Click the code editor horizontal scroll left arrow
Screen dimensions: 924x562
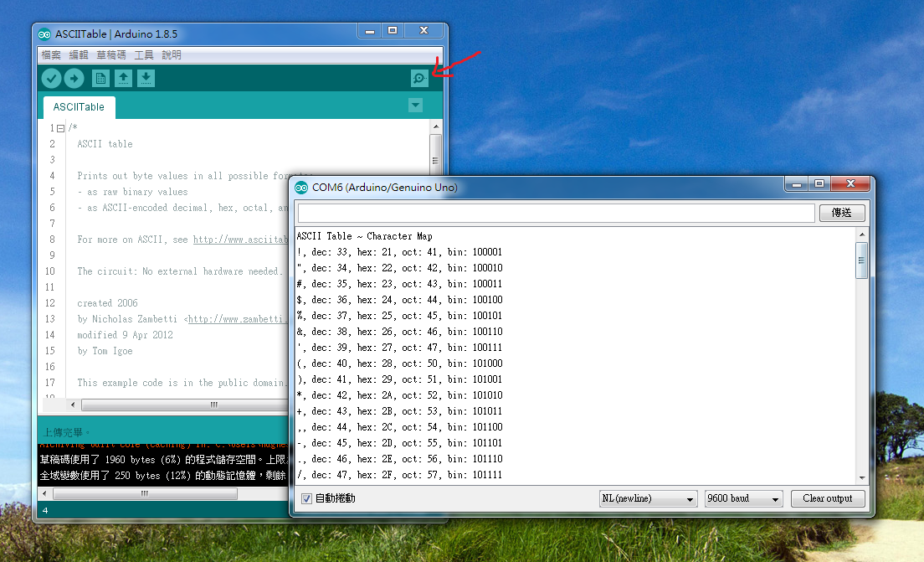73,405
